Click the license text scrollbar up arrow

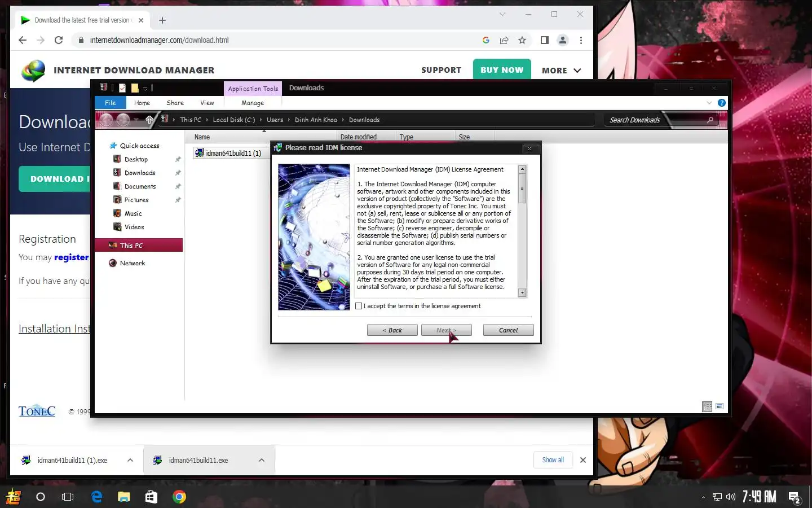click(522, 169)
